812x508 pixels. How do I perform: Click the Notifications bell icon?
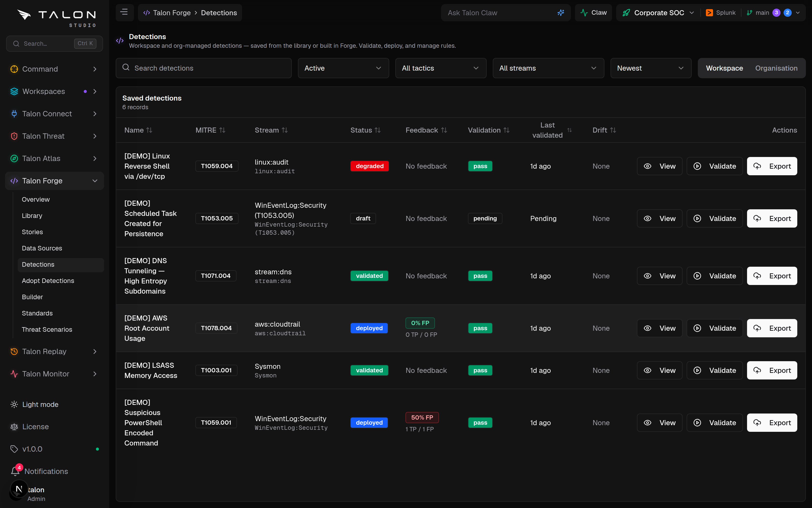click(x=15, y=471)
